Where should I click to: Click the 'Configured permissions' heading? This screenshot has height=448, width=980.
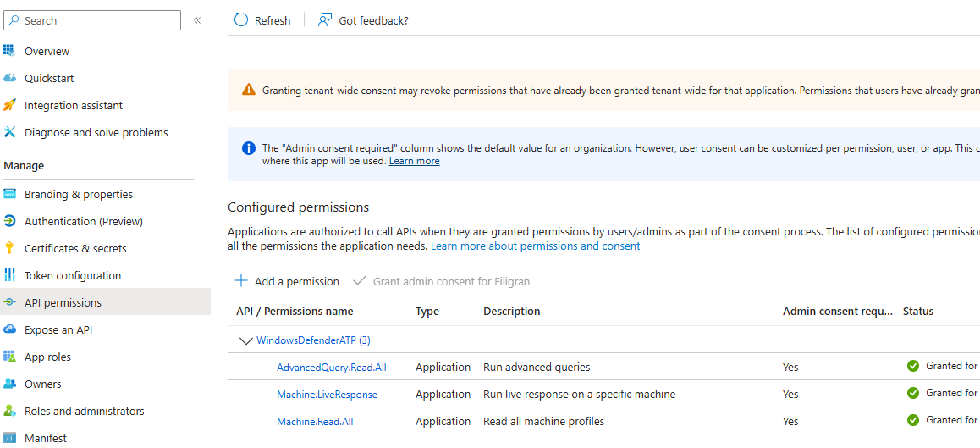[299, 207]
